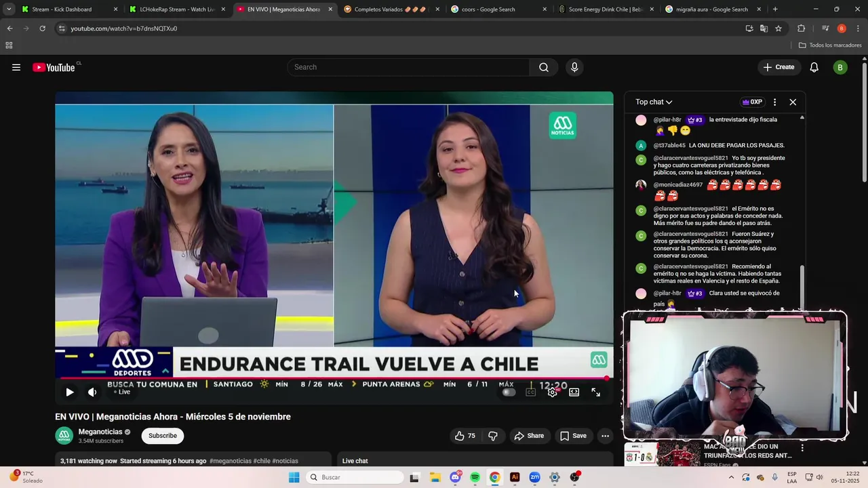Toggle autoplay switch in player
The height and width of the screenshot is (488, 868).
pyautogui.click(x=509, y=392)
